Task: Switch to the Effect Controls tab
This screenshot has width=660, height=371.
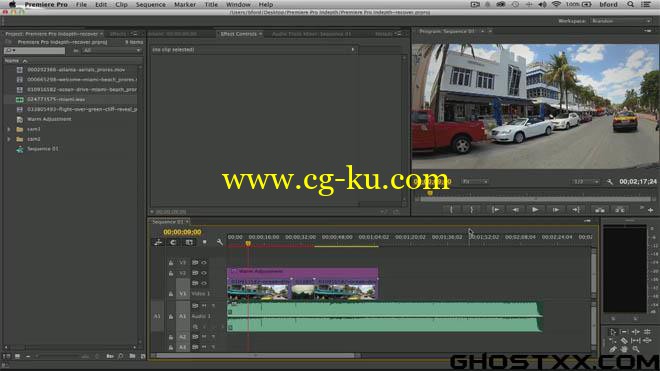Action: (x=239, y=34)
